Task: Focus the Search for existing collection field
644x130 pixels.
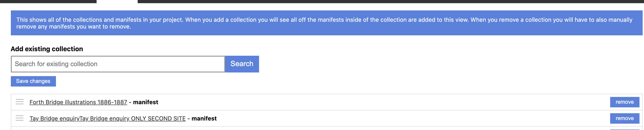Action: [x=118, y=64]
